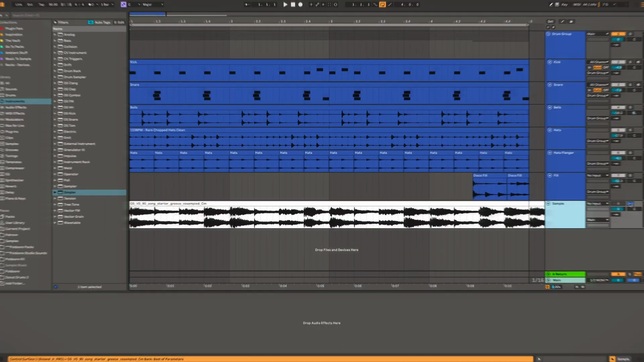Click the Session Record circle icon
Viewport: 644px width, 362px height.
pyautogui.click(x=336, y=5)
